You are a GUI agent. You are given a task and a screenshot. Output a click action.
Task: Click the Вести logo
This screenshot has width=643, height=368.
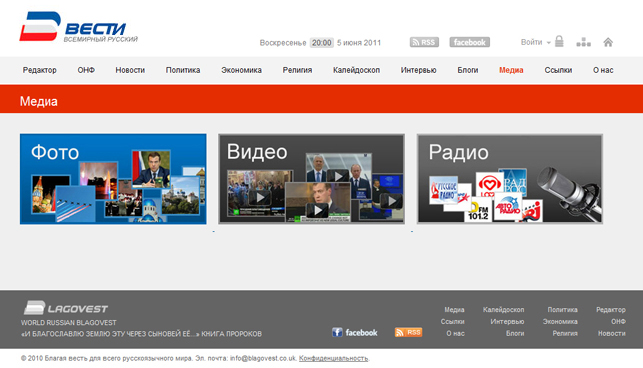[x=78, y=27]
